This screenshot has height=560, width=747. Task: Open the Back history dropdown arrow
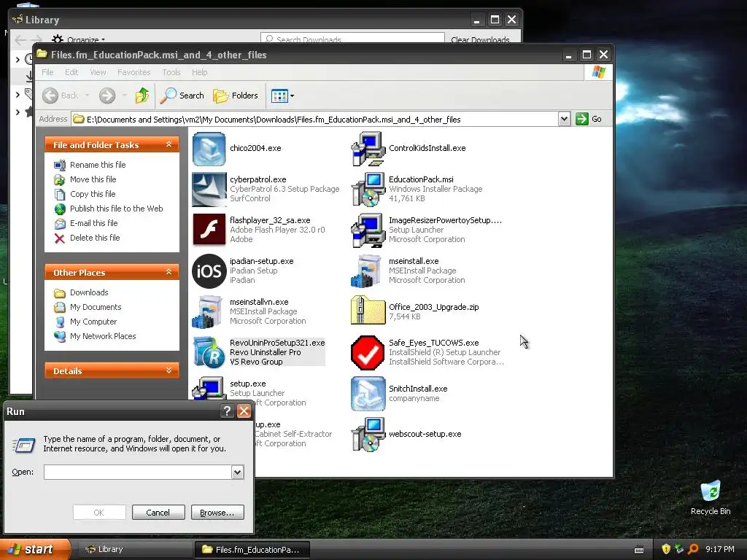pos(88,96)
